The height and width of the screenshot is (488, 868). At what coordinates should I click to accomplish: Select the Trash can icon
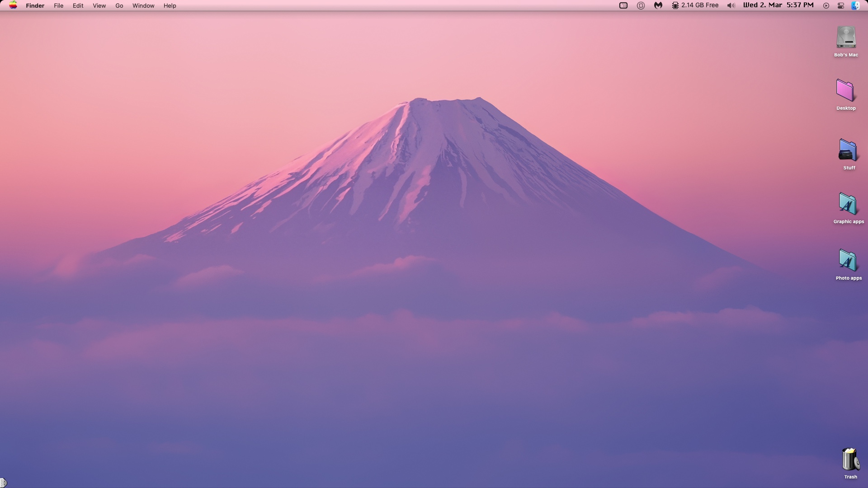click(850, 460)
